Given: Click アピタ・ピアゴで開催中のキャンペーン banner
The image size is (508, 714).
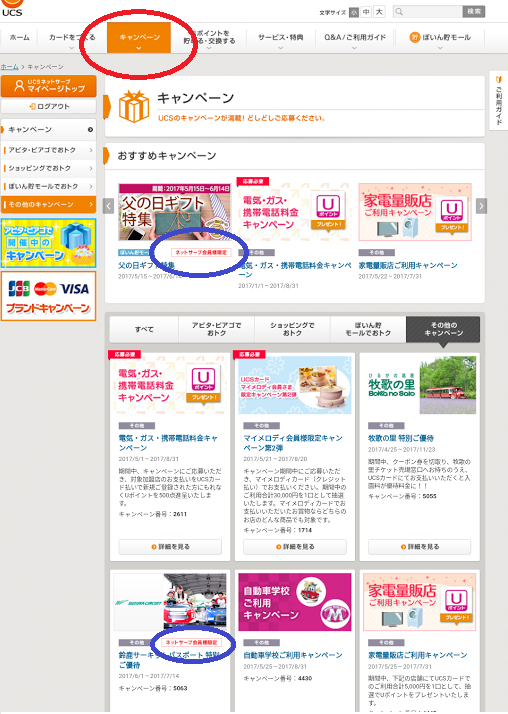Looking at the screenshot, I should (49, 243).
